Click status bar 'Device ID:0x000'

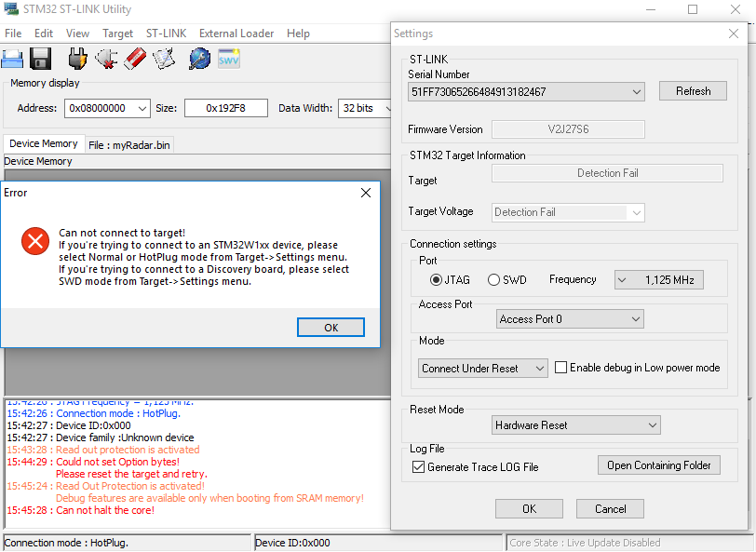[x=292, y=543]
